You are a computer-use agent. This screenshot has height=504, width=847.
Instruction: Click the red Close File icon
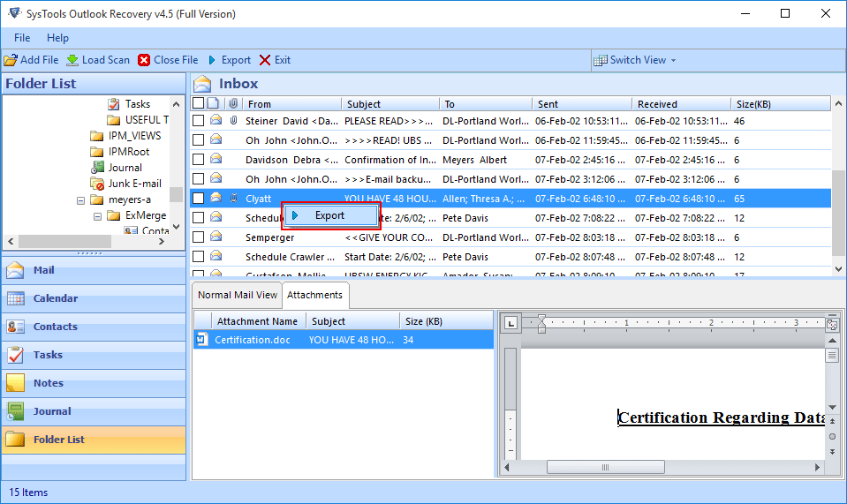point(144,60)
